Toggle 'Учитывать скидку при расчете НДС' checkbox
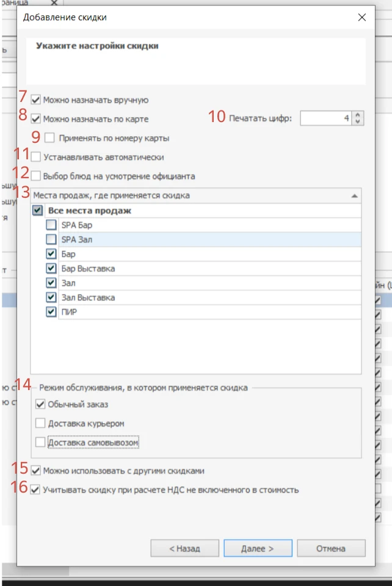The image size is (392, 586). coord(35,490)
